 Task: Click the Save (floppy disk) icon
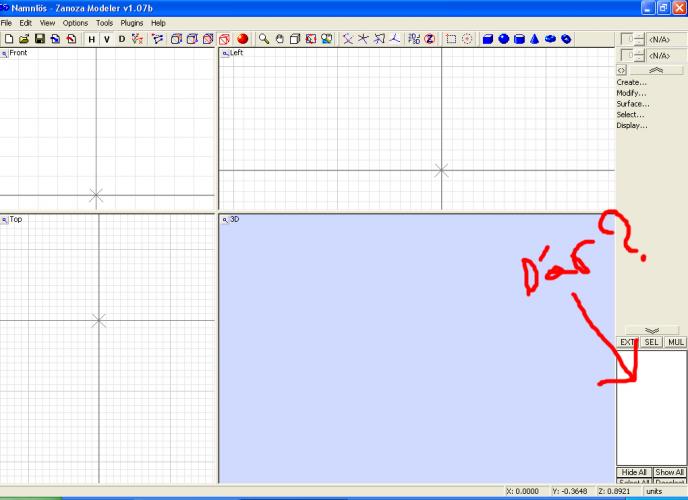click(39, 39)
